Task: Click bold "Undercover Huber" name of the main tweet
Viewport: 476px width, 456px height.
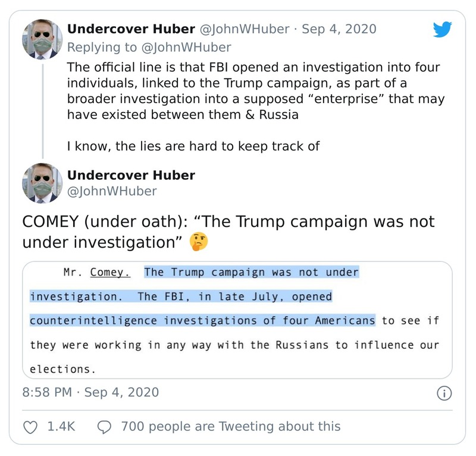Action: click(131, 175)
